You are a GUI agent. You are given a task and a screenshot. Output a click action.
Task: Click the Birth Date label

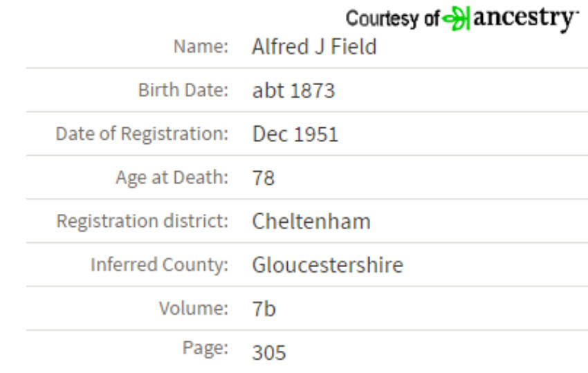pos(183,91)
